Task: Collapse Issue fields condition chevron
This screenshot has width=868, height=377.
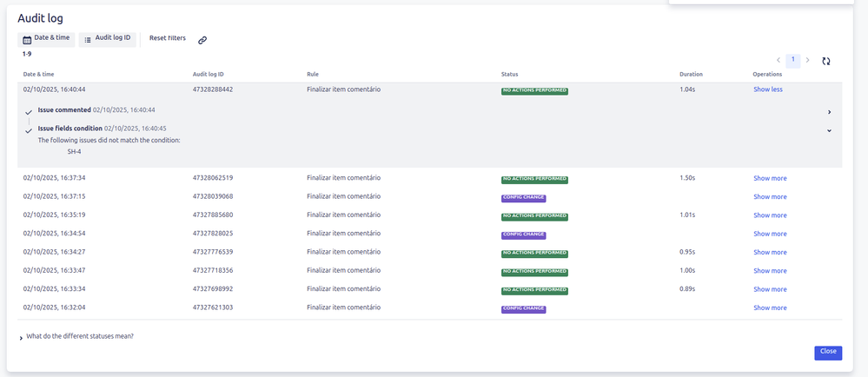Action: pyautogui.click(x=829, y=130)
